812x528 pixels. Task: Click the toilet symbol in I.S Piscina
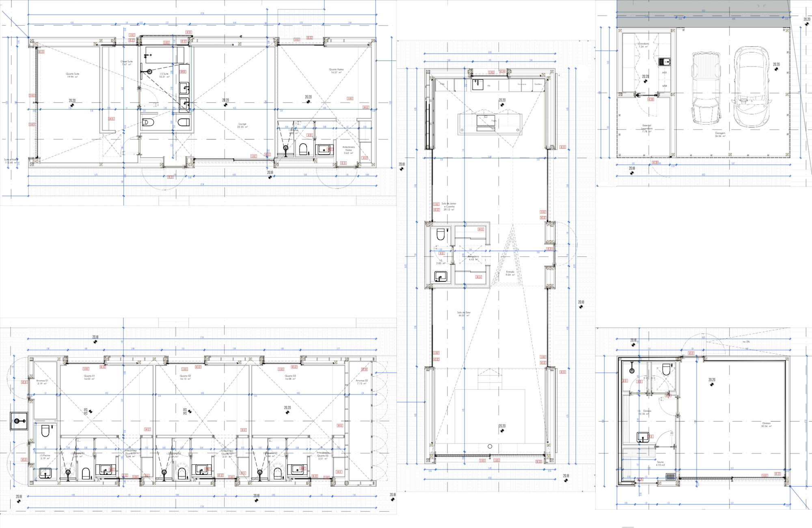(45, 431)
